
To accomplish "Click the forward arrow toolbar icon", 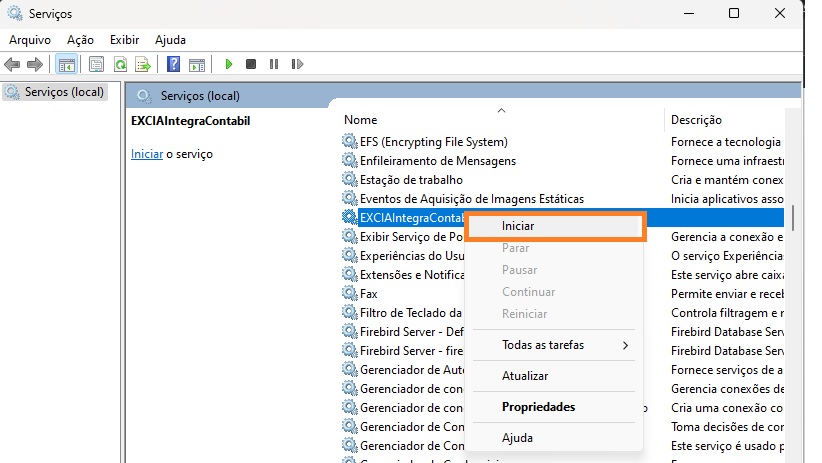I will [x=34, y=64].
